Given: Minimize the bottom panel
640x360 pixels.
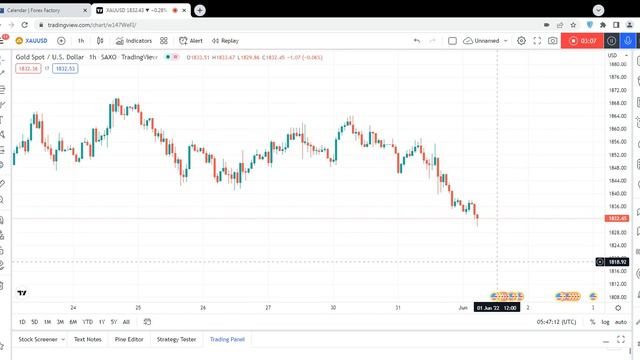Looking at the screenshot, I should (x=606, y=340).
